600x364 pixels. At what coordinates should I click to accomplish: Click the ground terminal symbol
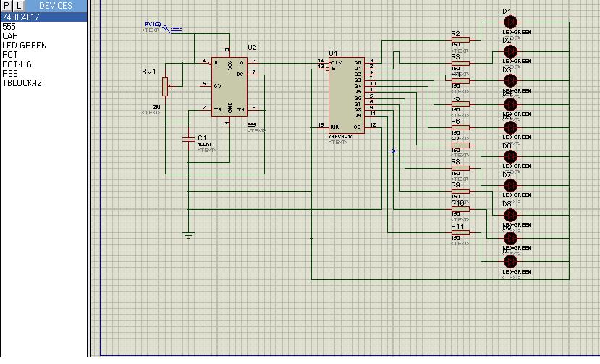tap(188, 235)
